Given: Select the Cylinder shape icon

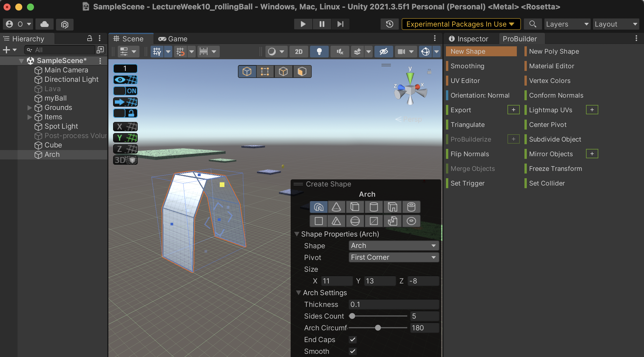Looking at the screenshot, I should [374, 207].
